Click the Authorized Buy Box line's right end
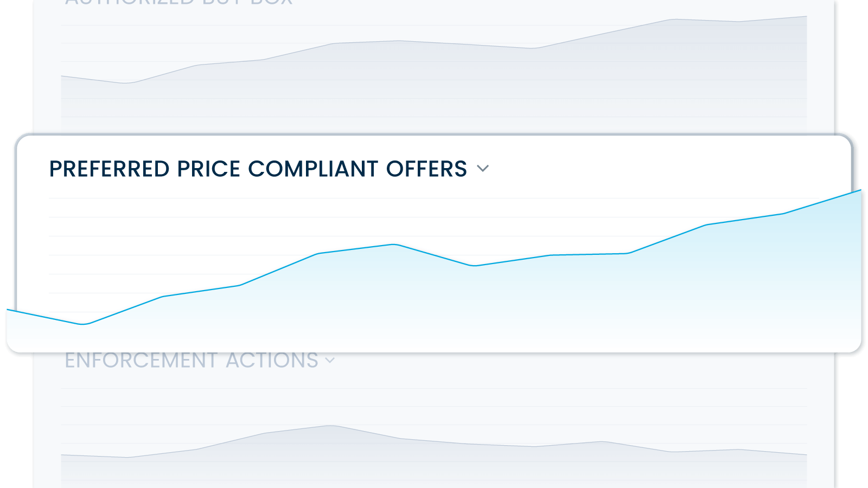The image size is (868, 488). point(806,17)
